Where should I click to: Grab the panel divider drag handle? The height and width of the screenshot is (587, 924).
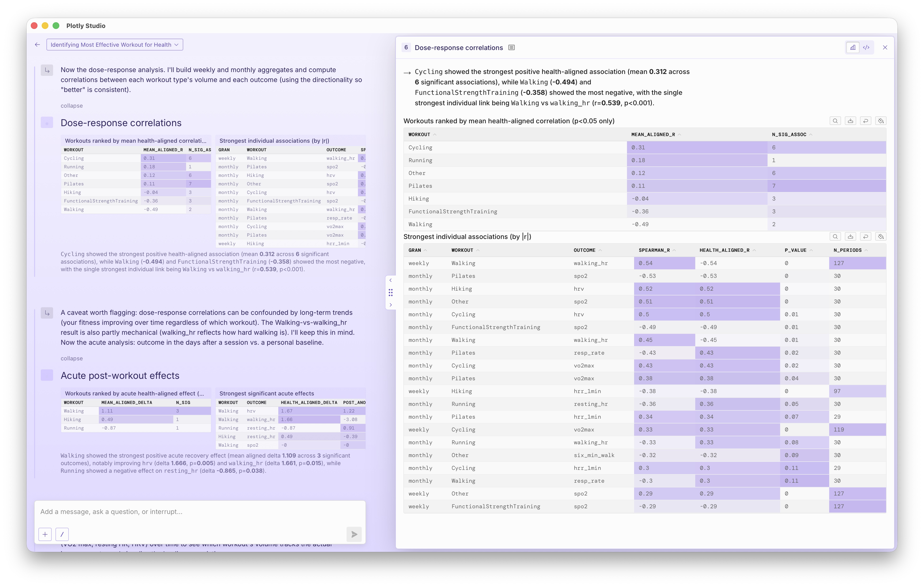391,293
